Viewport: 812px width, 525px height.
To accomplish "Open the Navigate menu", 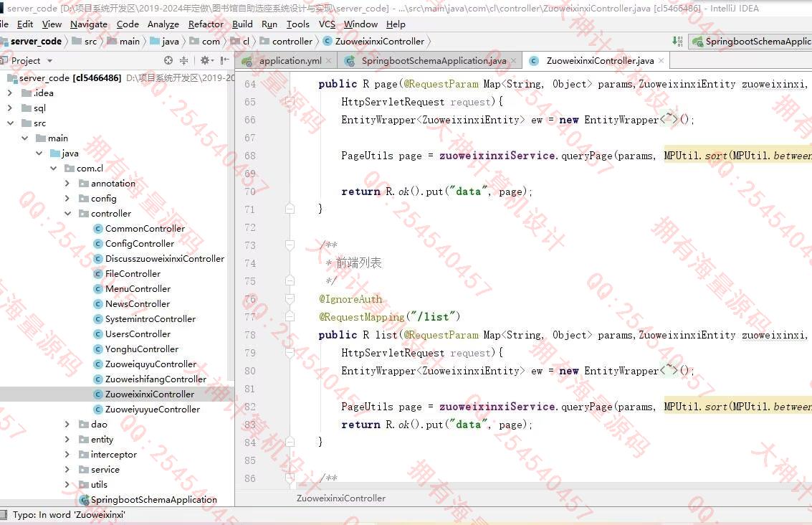I will coord(89,24).
